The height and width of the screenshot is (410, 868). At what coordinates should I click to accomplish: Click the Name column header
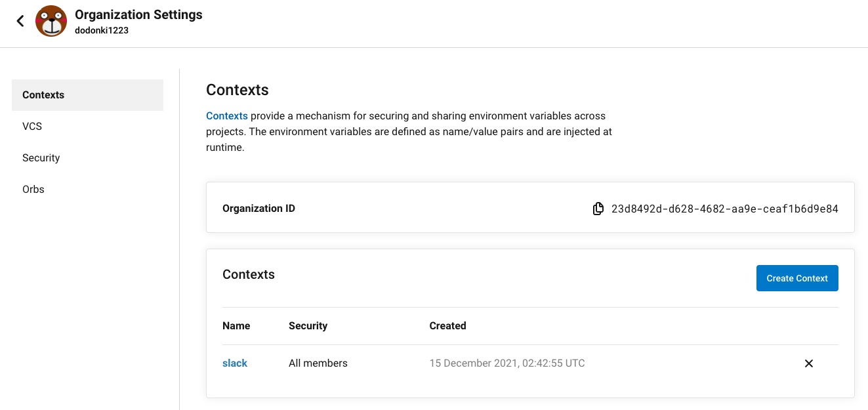click(236, 325)
